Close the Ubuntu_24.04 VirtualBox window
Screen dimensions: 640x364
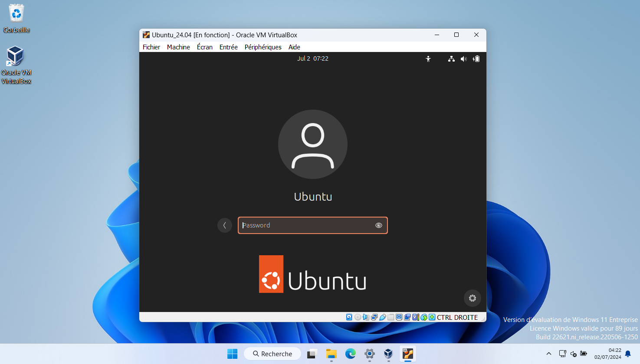(x=476, y=35)
